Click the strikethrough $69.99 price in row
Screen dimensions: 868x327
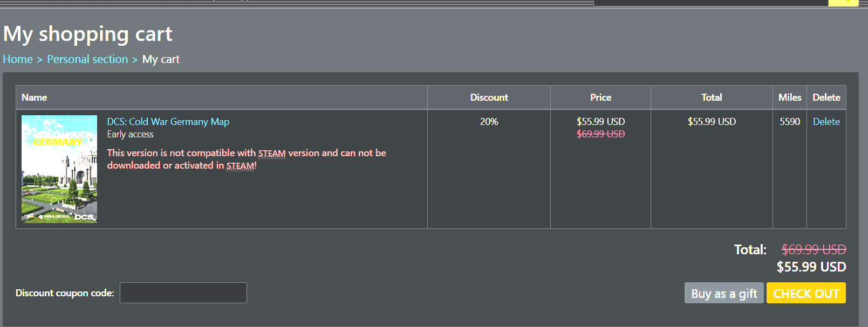pos(600,134)
